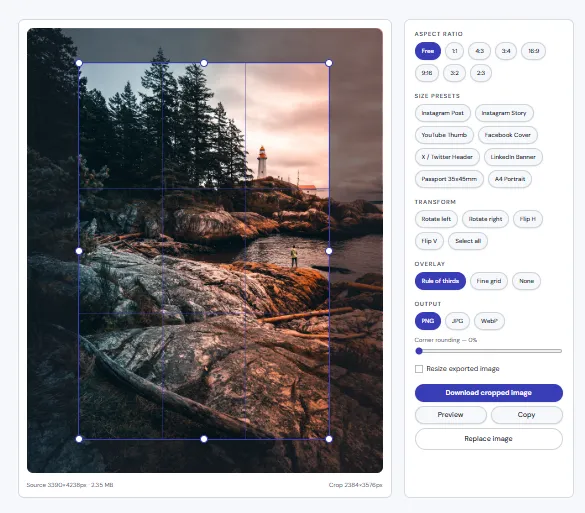585x513 pixels.
Task: Flip the image vertically with Flip V
Action: click(429, 241)
